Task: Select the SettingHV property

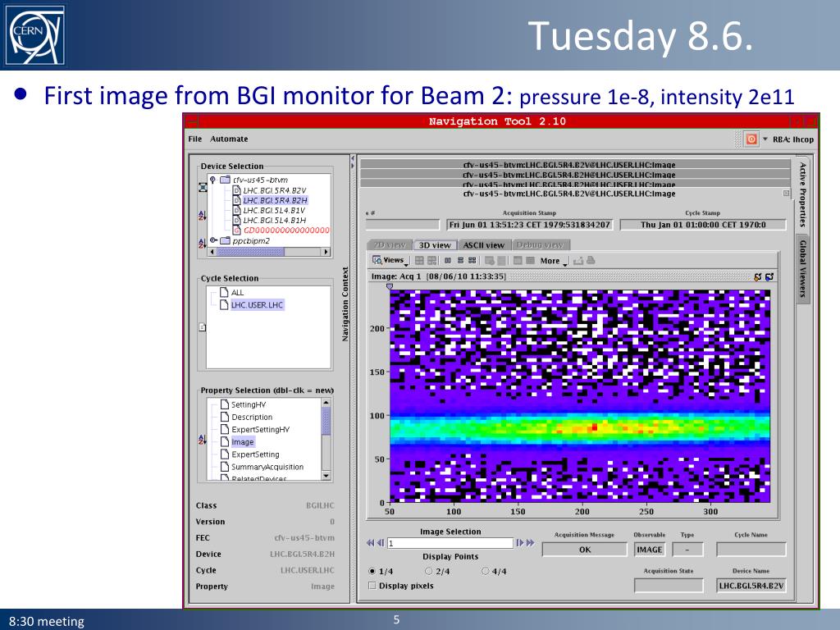Action: tap(249, 404)
